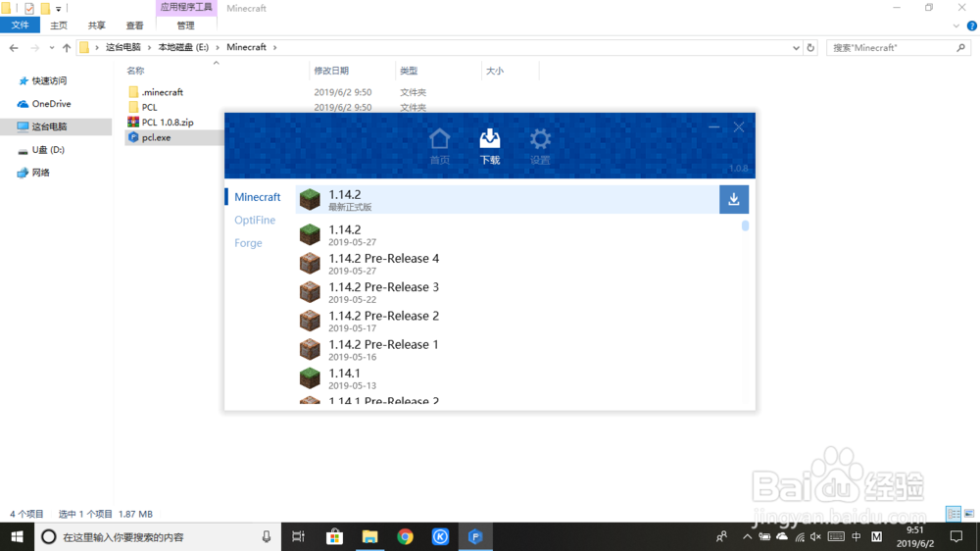
Task: Open PCL Settings (设置) gear icon
Action: [540, 146]
